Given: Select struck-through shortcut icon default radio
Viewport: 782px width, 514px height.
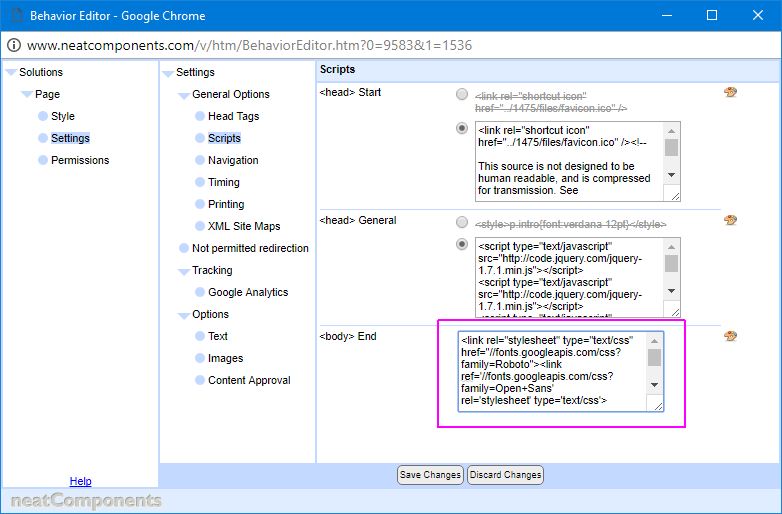Looking at the screenshot, I should [x=462, y=94].
